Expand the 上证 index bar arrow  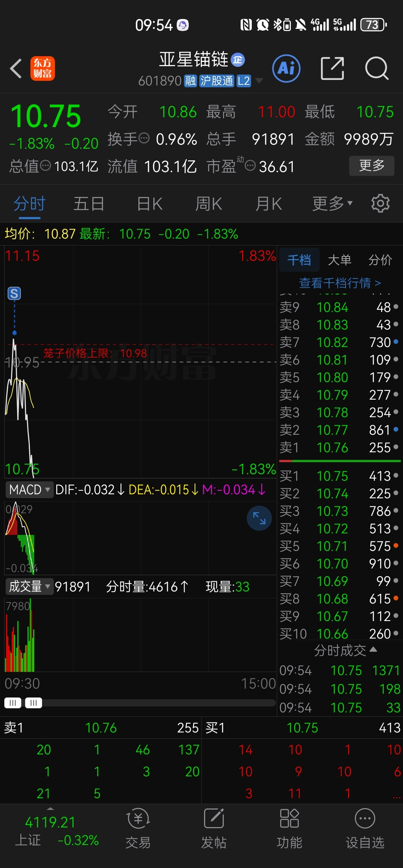point(50,809)
